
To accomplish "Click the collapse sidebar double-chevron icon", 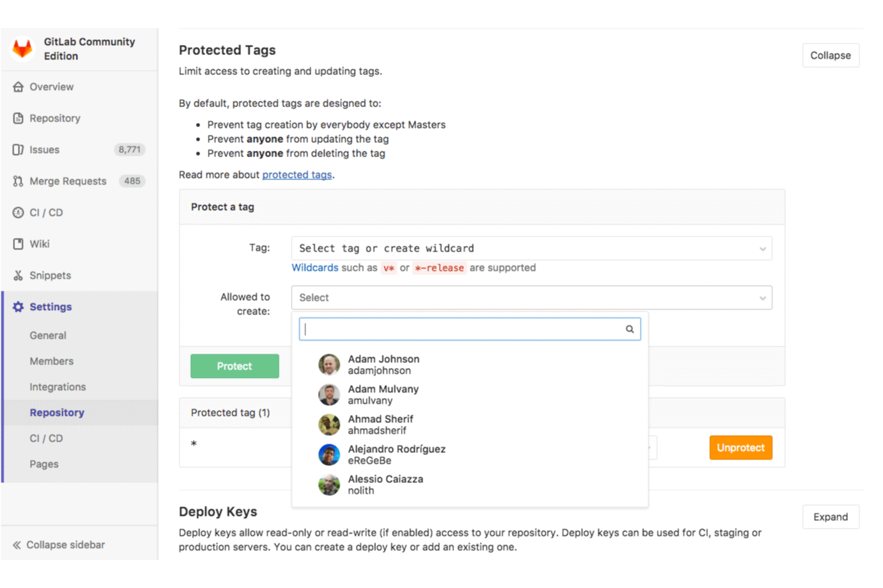I will click(16, 545).
